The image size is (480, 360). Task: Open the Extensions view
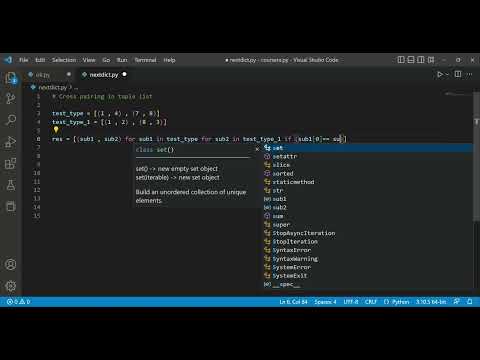tap(11, 163)
